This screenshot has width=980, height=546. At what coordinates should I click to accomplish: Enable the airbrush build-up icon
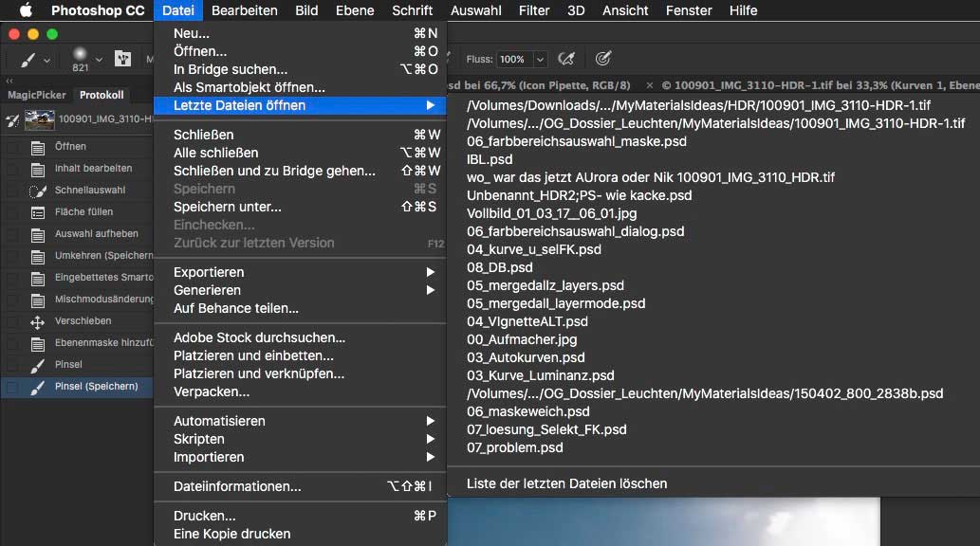click(566, 59)
